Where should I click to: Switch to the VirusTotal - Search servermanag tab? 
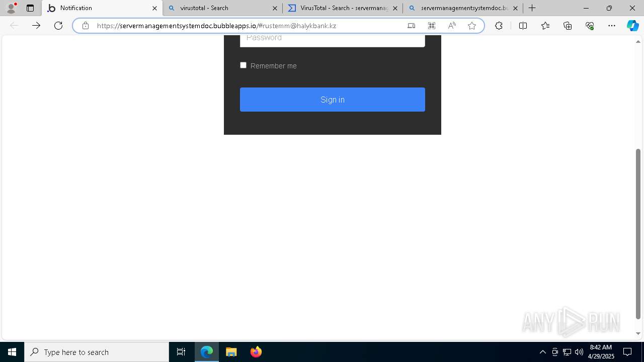pos(343,8)
